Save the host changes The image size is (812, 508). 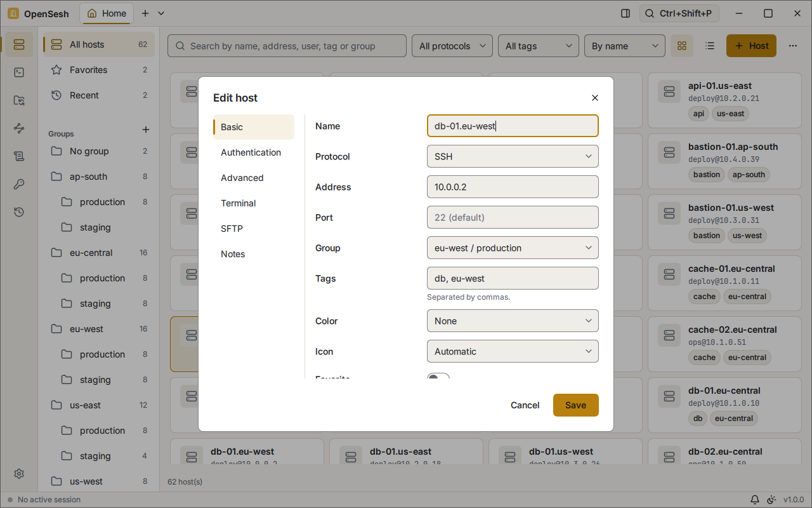(x=576, y=405)
